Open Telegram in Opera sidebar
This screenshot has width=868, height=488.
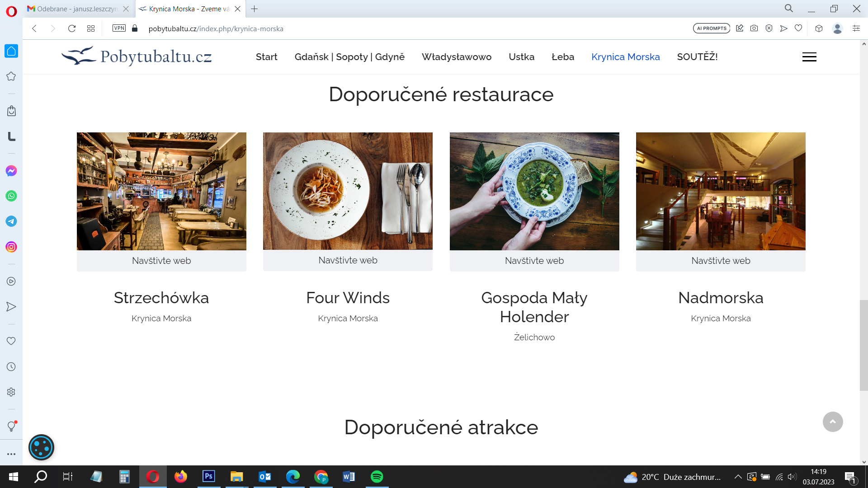11,221
